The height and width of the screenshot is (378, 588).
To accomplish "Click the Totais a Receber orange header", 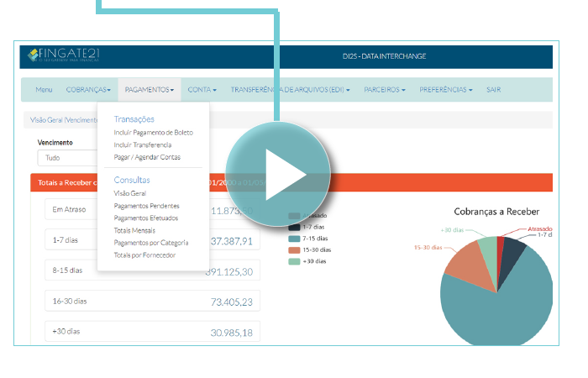I will point(291,182).
